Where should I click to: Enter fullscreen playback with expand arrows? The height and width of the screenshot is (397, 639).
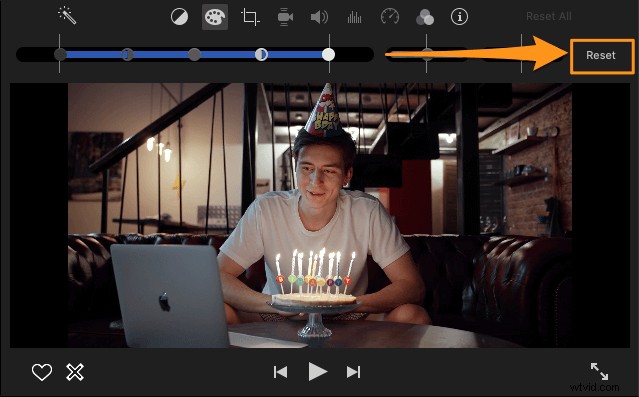599,371
